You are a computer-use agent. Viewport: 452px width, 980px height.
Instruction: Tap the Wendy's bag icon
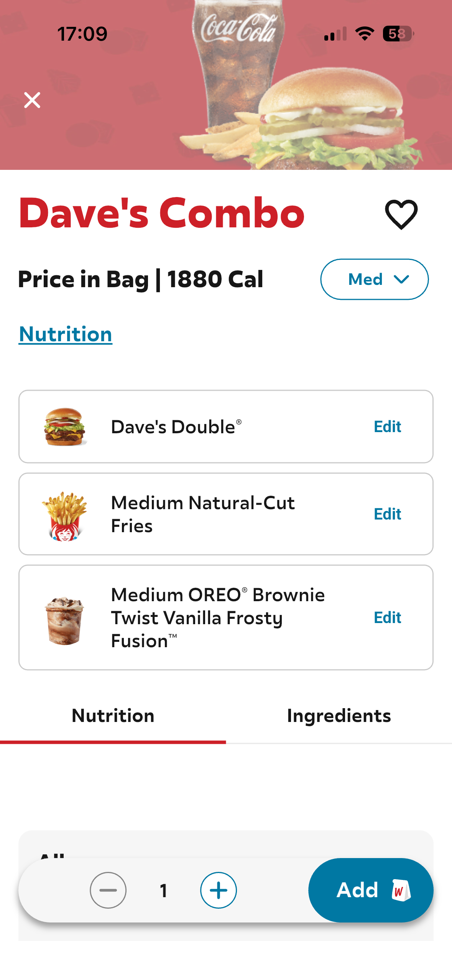400,890
